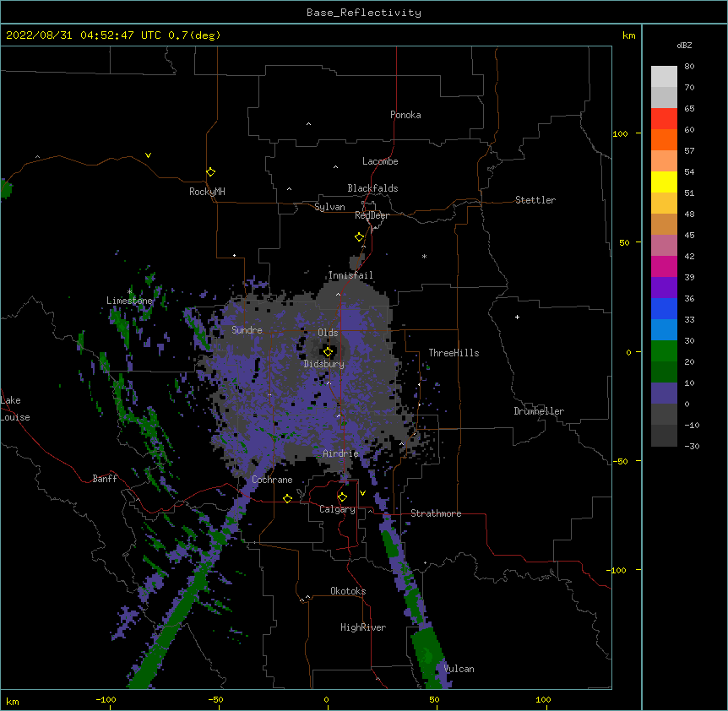The image size is (728, 711).
Task: Select the yellow diamond marker below Cochrane
Action: [287, 498]
